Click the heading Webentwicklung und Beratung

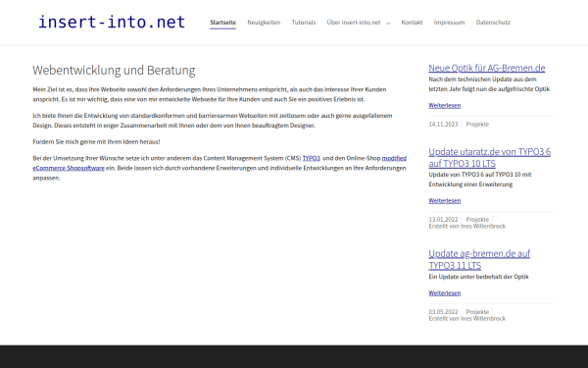click(x=114, y=71)
